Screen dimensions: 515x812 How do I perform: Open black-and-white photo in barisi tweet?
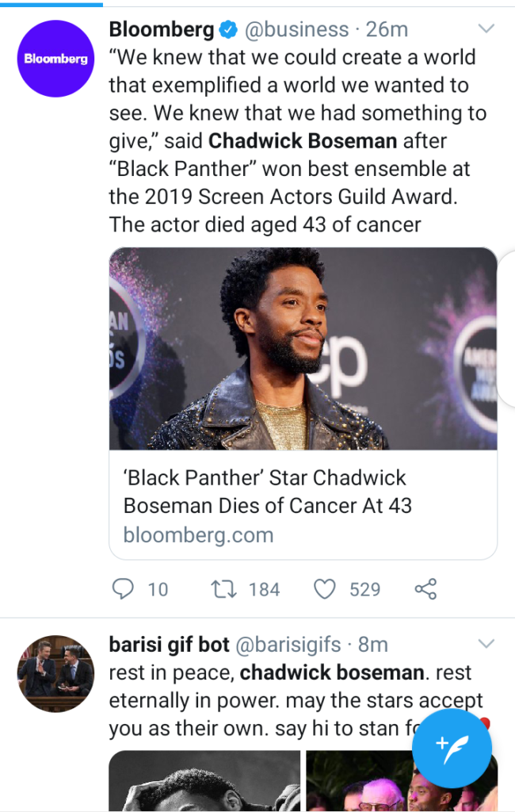tap(204, 781)
